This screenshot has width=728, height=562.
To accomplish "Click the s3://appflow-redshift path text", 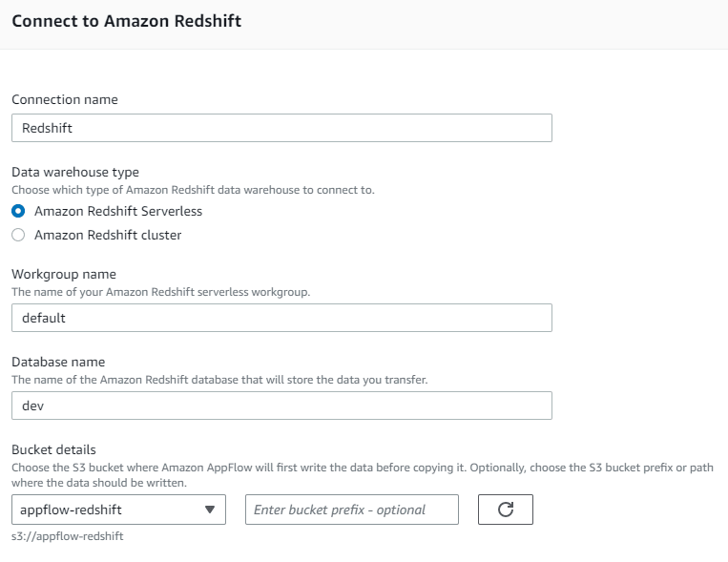I will point(68,536).
